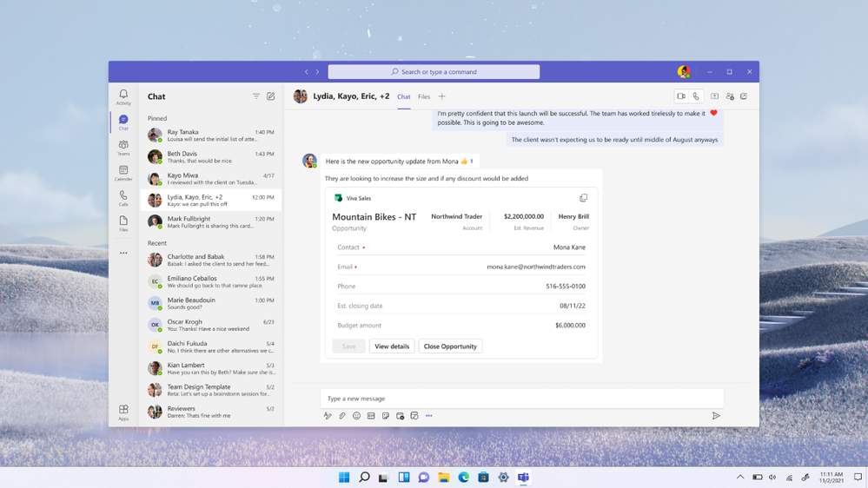Start an audio call in chat header

(x=696, y=96)
